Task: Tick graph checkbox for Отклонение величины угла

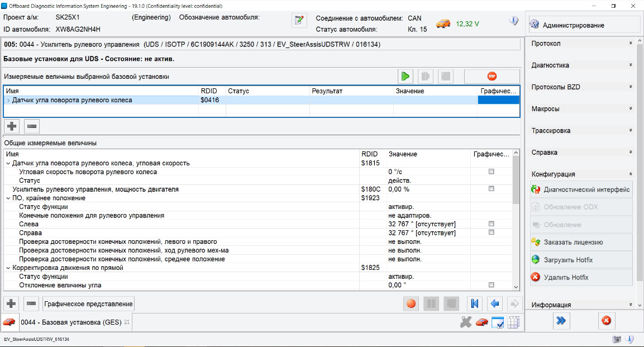Action: pyautogui.click(x=491, y=285)
